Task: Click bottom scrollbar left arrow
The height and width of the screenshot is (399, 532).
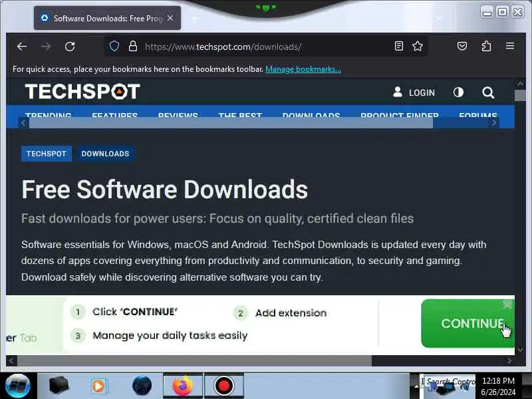Action: pyautogui.click(x=11, y=360)
